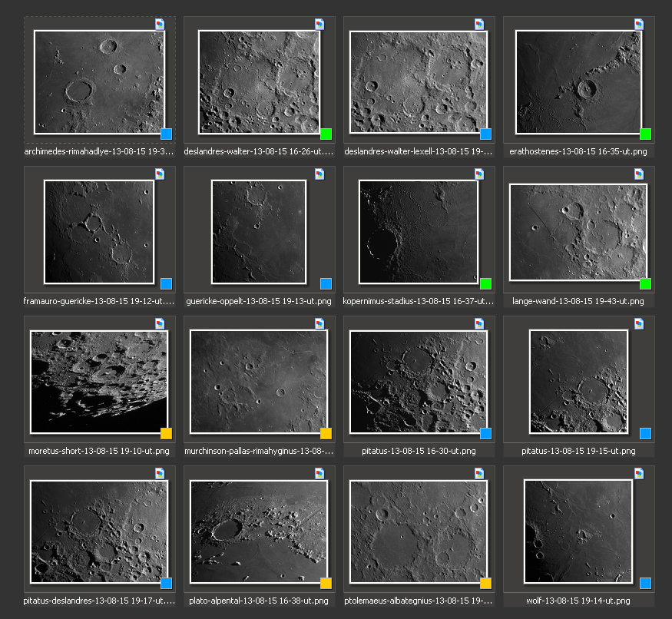This screenshot has height=619, width=672.
Task: Click the file type icon above lange-wand thumbnail
Action: click(x=639, y=174)
